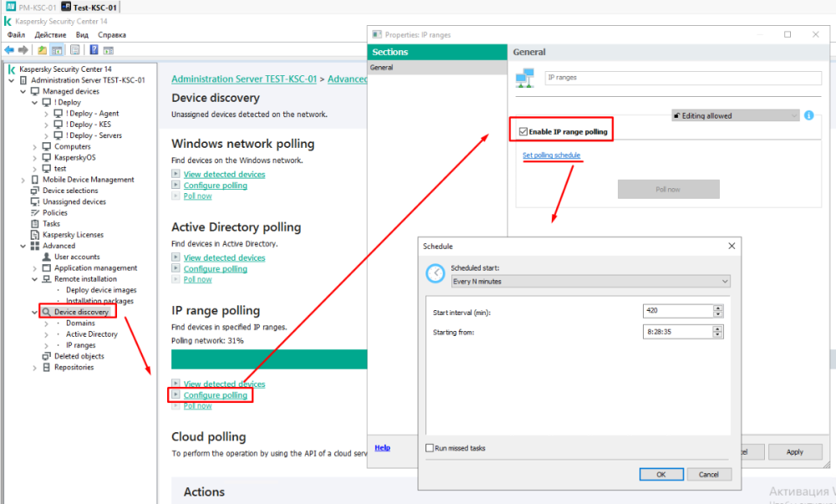Open Policies via its tree icon
The width and height of the screenshot is (836, 504).
click(x=34, y=212)
